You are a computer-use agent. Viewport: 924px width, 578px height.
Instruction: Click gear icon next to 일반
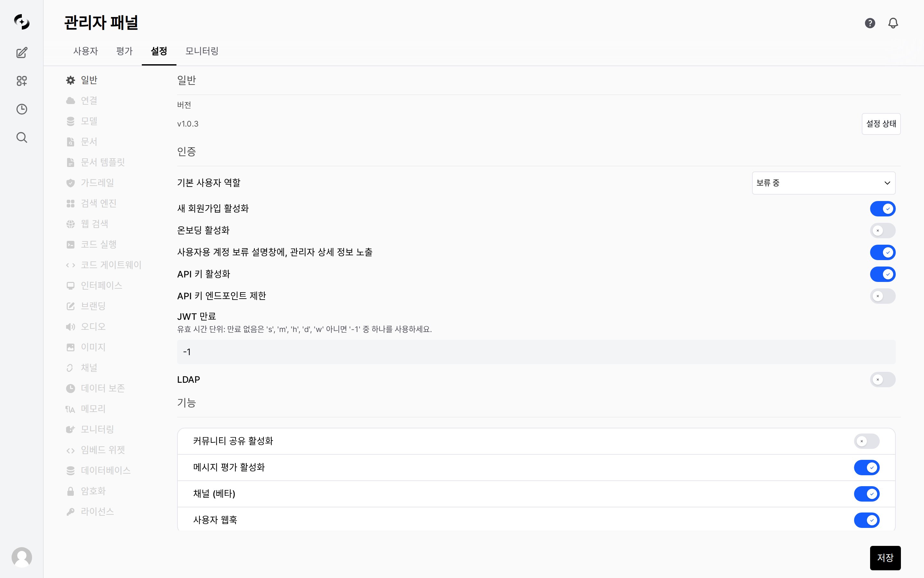pyautogui.click(x=71, y=80)
